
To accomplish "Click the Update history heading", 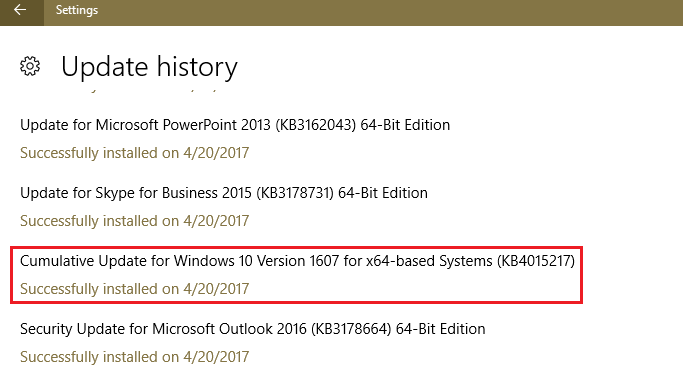I will 149,67.
